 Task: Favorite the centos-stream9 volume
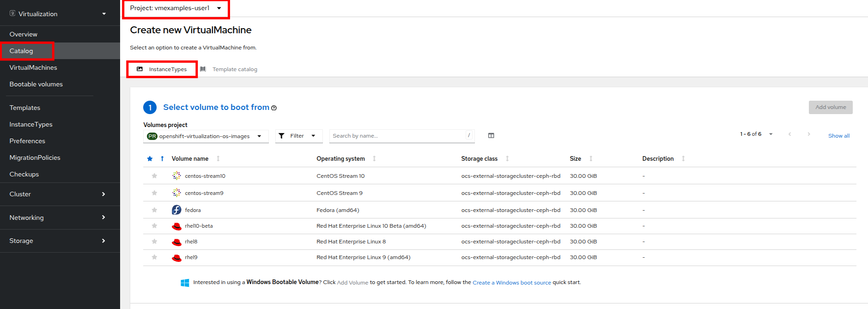coord(154,193)
